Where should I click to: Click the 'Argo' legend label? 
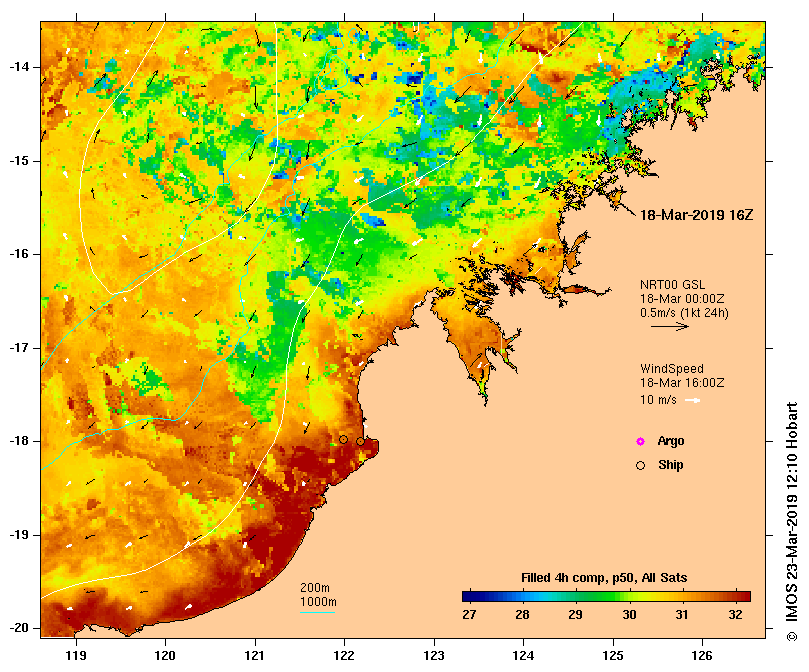(671, 441)
